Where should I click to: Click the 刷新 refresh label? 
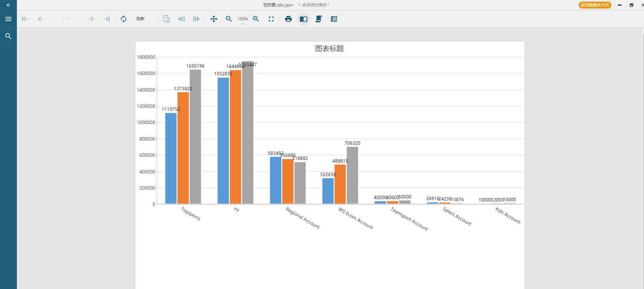[140, 19]
